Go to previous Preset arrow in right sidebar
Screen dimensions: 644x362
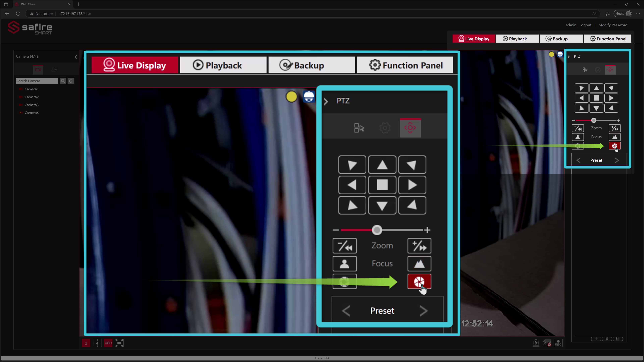[578, 160]
